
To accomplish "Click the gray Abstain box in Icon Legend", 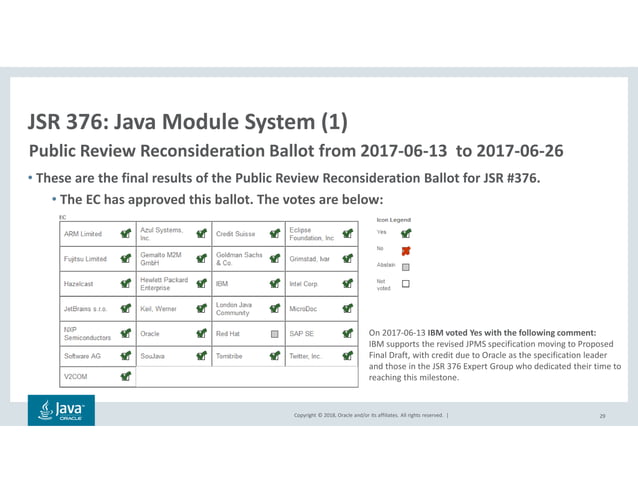I will pyautogui.click(x=406, y=267).
